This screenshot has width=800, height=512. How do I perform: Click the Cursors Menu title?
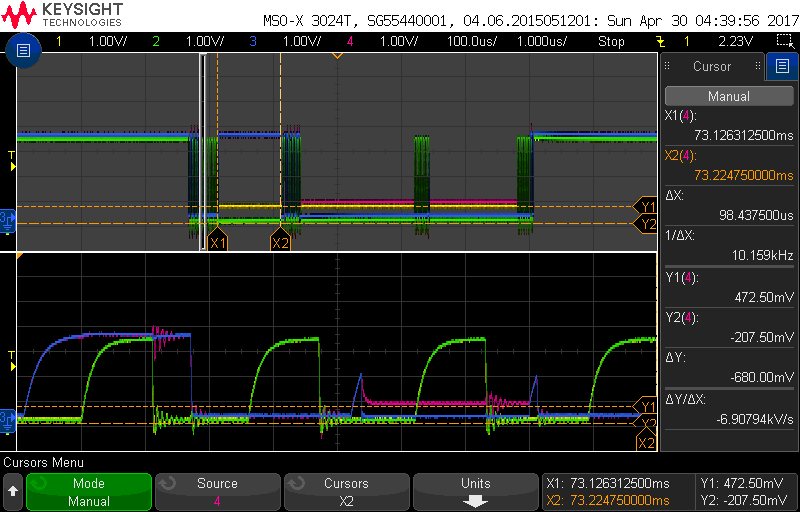tap(43, 463)
